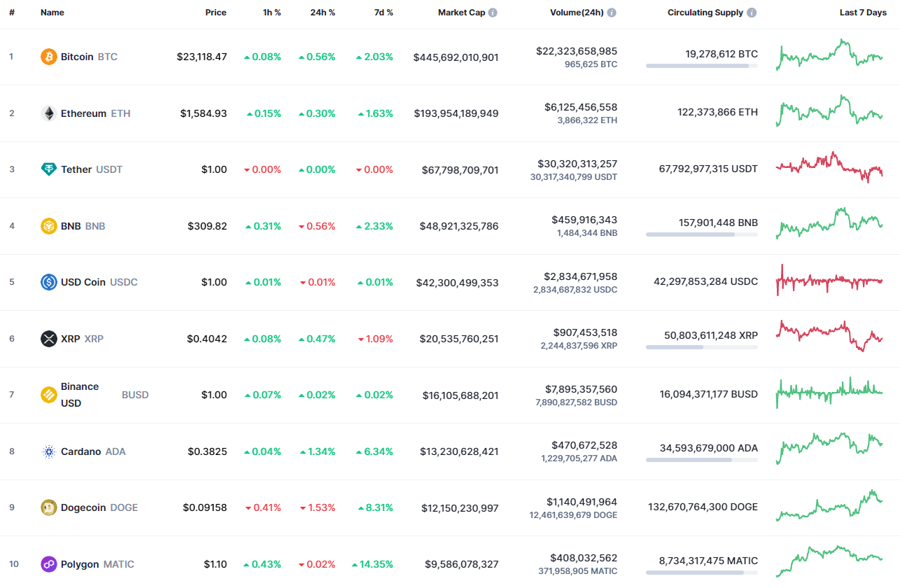
Task: Open the Volume(24h) info tooltip icon
Action: pos(611,12)
